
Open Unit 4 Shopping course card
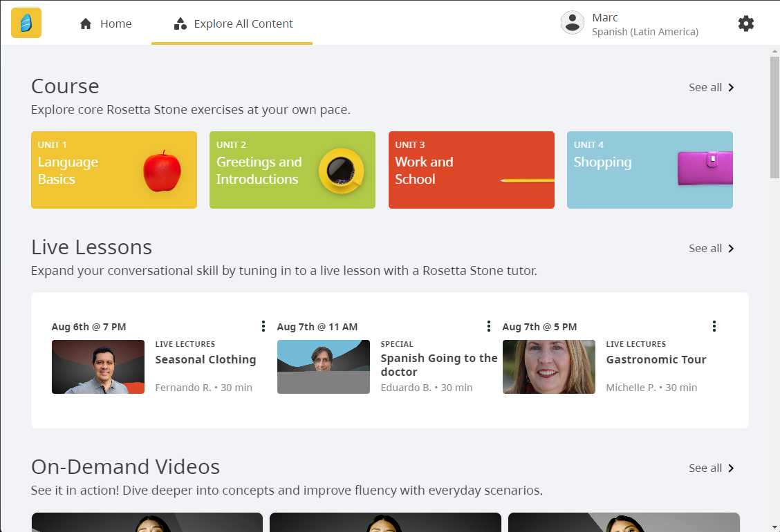650,170
